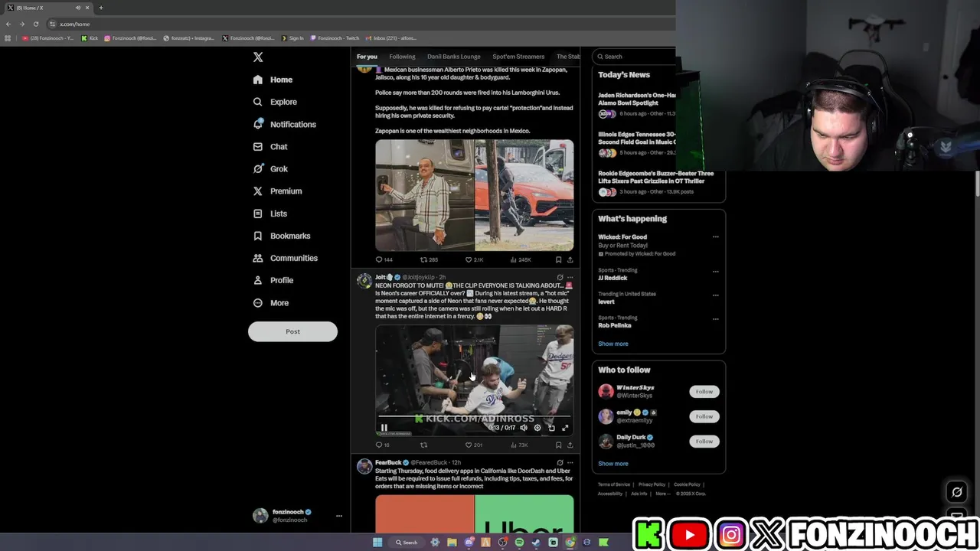Open more options for JJ Reddick trend
The width and height of the screenshot is (980, 551).
coord(716,271)
